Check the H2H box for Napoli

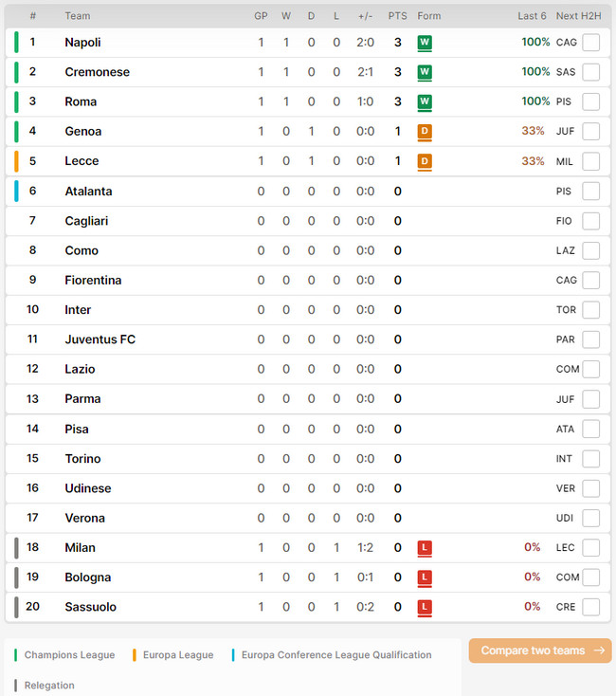(590, 43)
